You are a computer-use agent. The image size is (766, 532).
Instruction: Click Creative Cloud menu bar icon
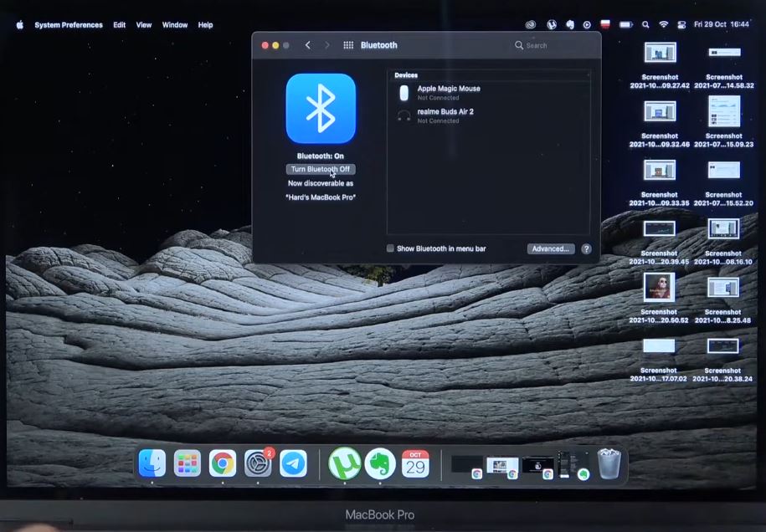point(531,24)
